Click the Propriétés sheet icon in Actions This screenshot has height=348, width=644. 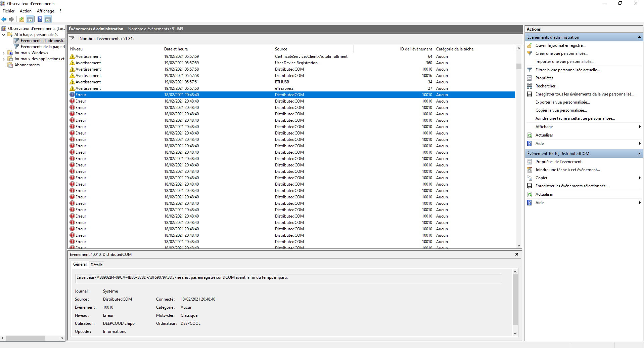tap(530, 78)
